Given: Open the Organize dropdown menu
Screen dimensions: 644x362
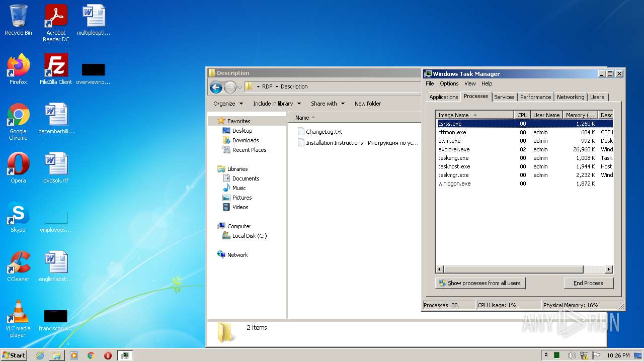Looking at the screenshot, I should (228, 104).
